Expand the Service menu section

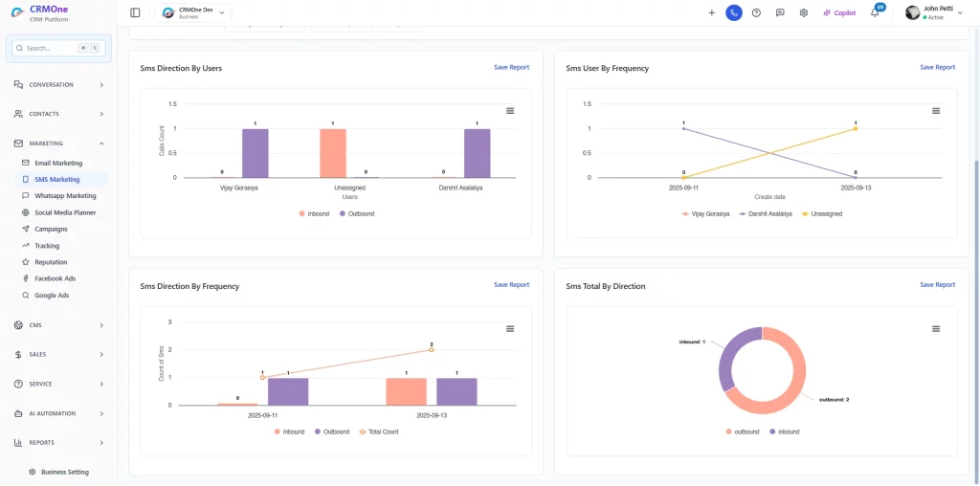pyautogui.click(x=58, y=384)
